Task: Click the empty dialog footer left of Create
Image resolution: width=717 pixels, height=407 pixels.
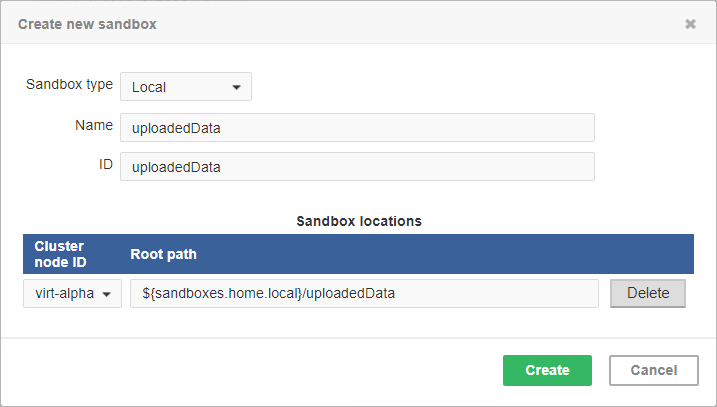Action: coord(250,370)
